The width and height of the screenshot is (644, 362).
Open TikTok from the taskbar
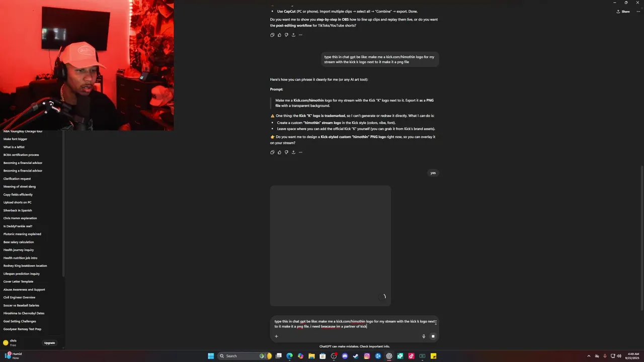[411, 356]
